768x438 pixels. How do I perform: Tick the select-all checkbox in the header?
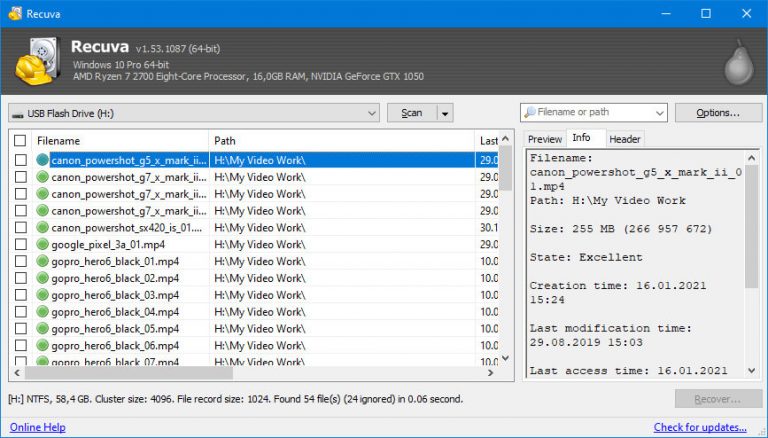coord(20,141)
